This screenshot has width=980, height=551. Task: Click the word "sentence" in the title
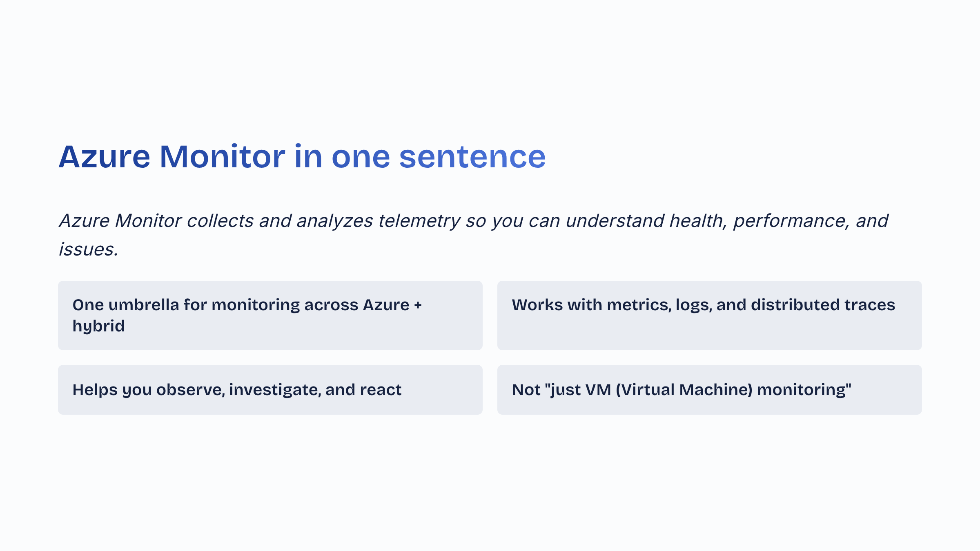pyautogui.click(x=472, y=157)
